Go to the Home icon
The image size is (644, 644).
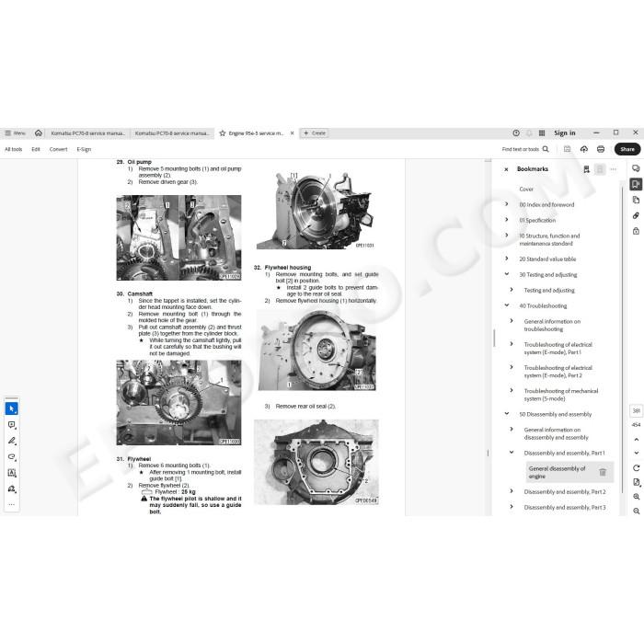(x=39, y=132)
